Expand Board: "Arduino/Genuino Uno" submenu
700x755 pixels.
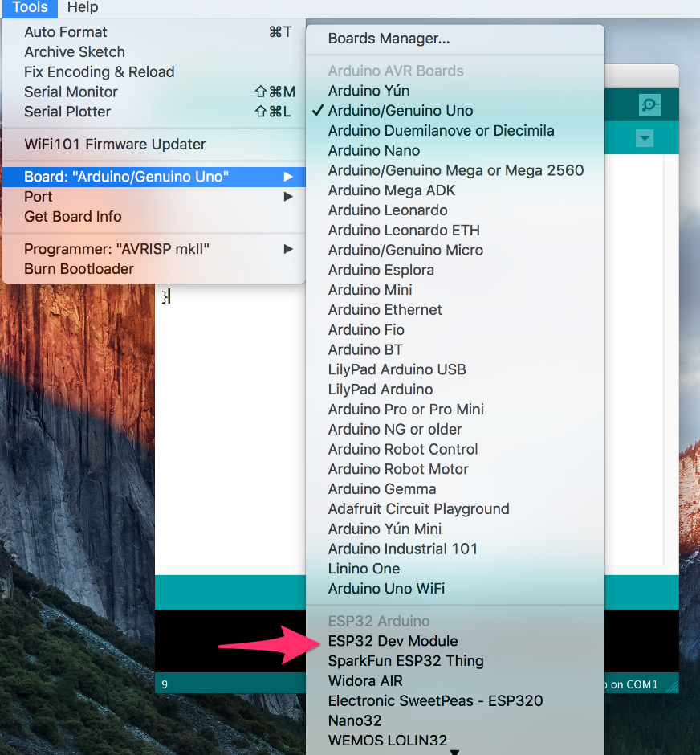(x=154, y=177)
